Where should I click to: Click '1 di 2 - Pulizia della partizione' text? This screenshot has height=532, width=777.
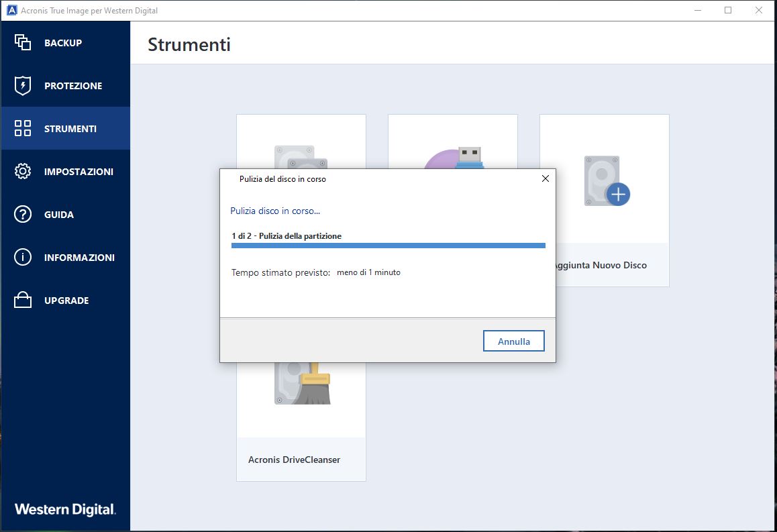coord(287,235)
